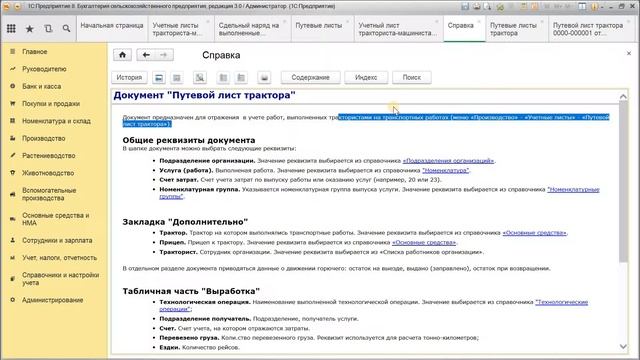The width and height of the screenshot is (640, 360).
Task: Click help scrollbar up arrow
Action: [x=623, y=97]
